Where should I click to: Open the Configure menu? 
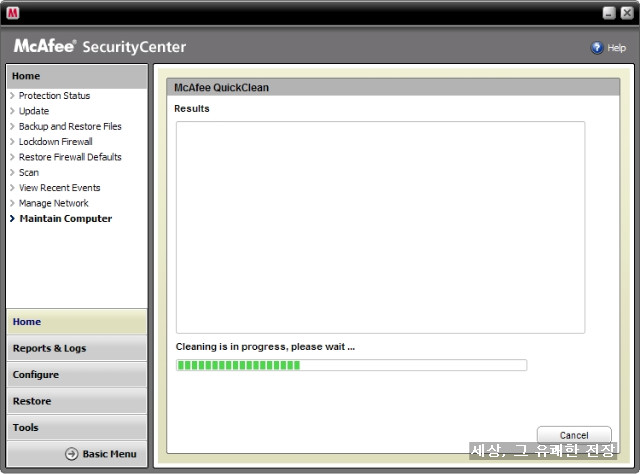[77, 374]
